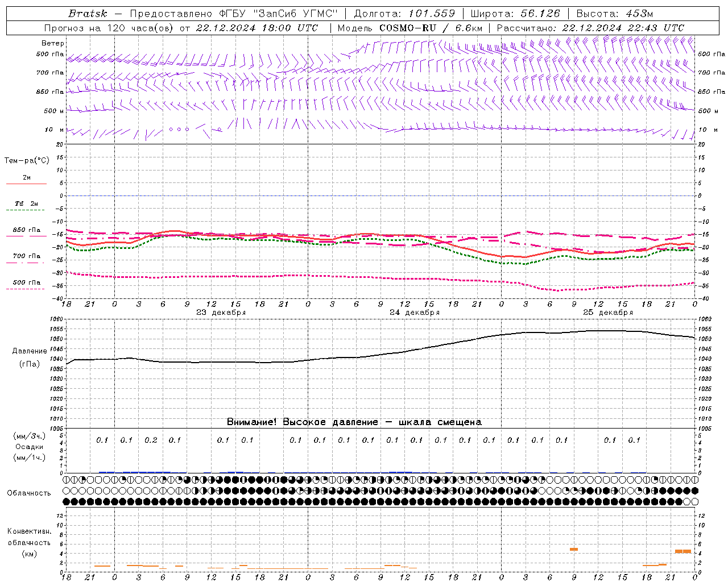
Task: Click the 23 декабря date label
Action: click(x=221, y=313)
